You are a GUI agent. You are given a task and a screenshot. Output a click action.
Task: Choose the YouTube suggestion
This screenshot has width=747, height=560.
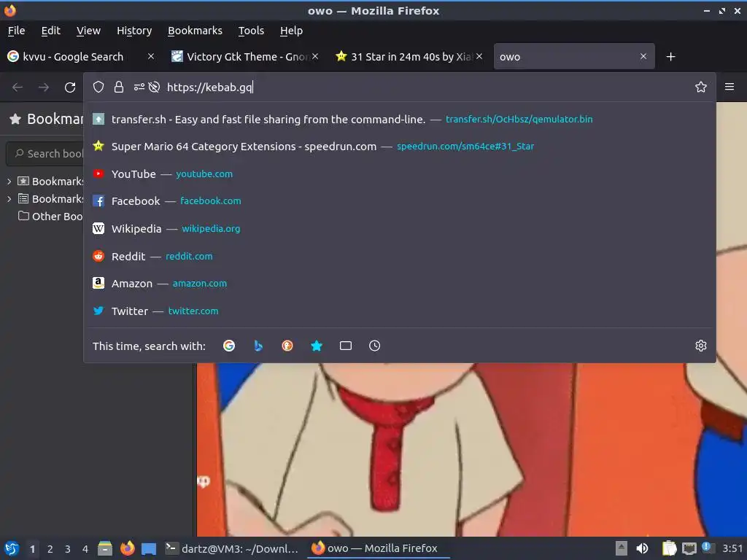click(400, 174)
